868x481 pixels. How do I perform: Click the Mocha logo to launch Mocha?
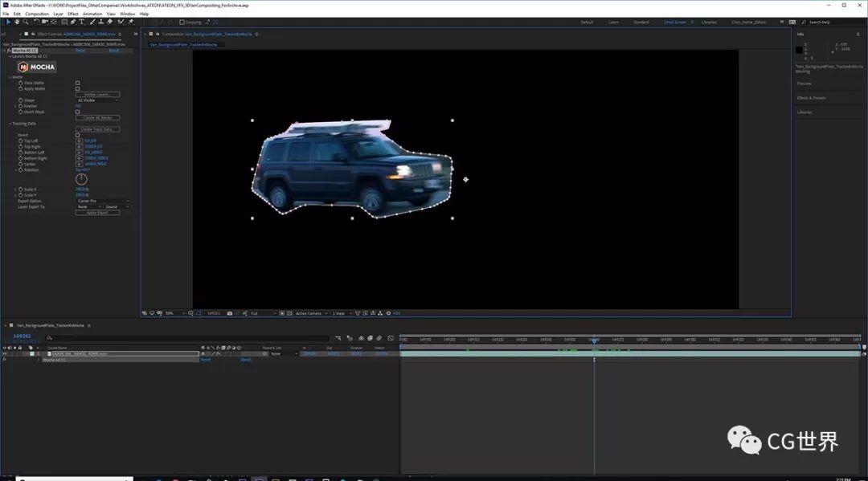click(x=36, y=67)
